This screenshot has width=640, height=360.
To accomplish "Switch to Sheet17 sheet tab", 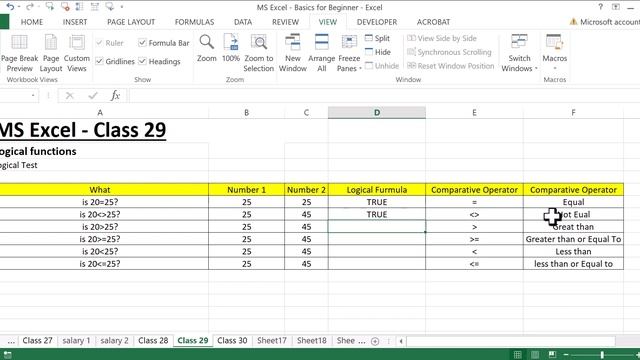I will tap(272, 340).
